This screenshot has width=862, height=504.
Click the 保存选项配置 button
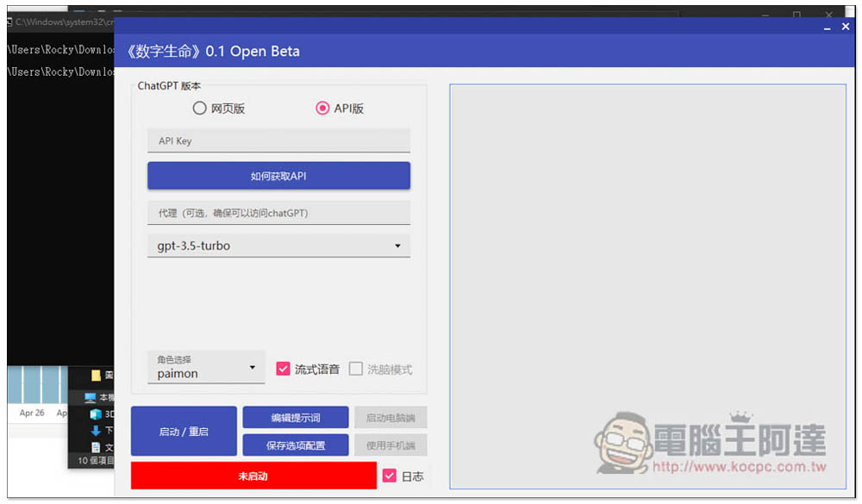295,445
